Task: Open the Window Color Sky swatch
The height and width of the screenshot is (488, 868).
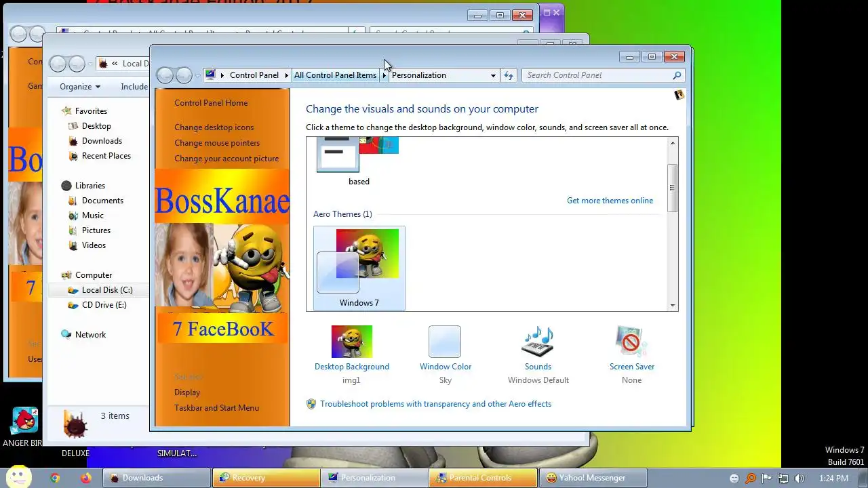Action: pos(445,342)
